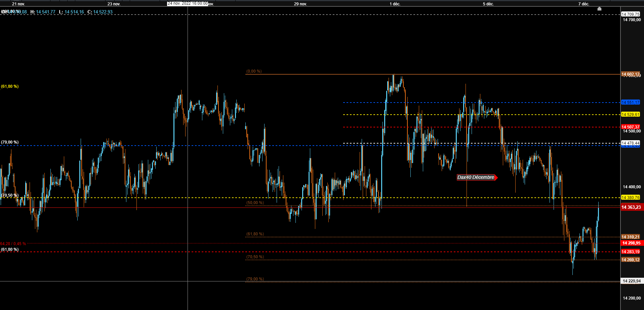Click the white 14 478,44 price label
Screen dimensions: 644x310
(631, 143)
